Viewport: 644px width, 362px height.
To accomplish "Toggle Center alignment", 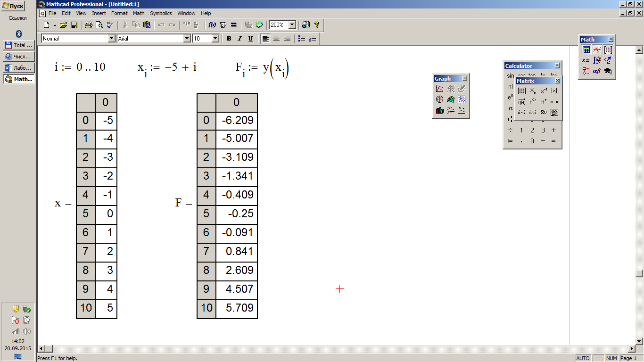I will tap(276, 39).
